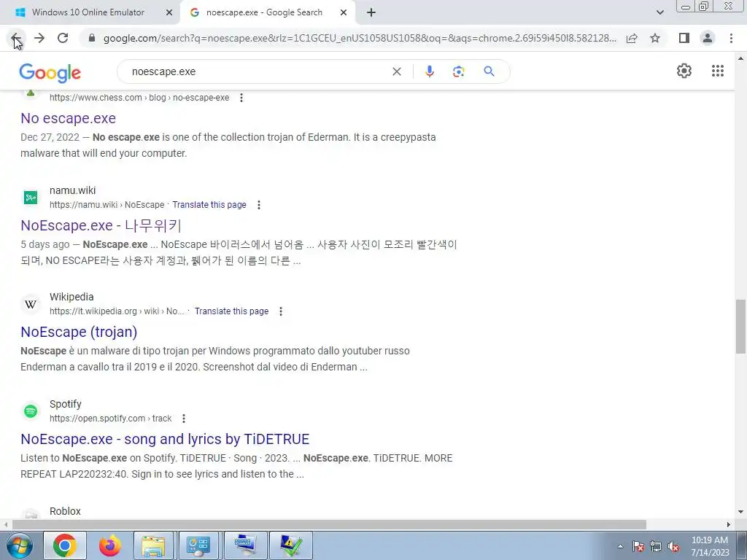Image resolution: width=747 pixels, height=560 pixels.
Task: Open the Chrome side panel icon
Action: (x=684, y=38)
